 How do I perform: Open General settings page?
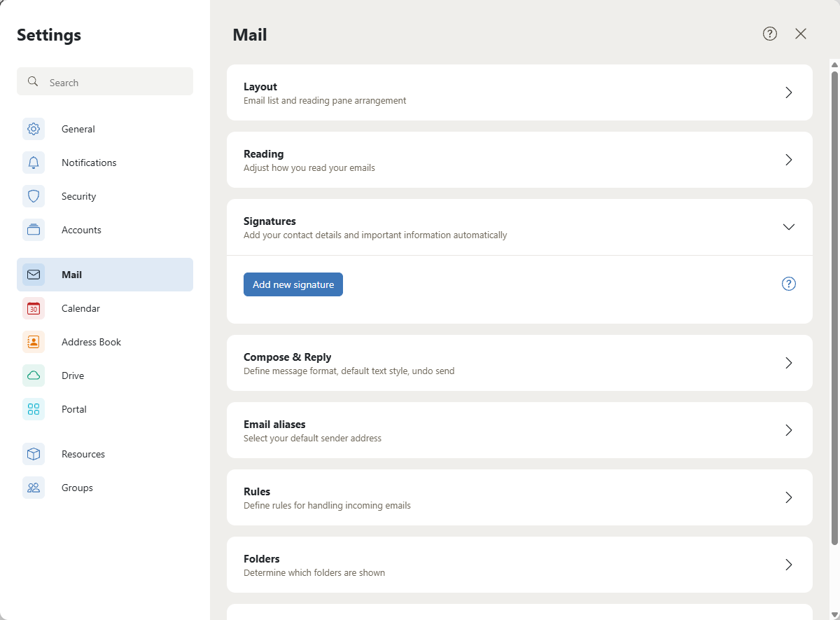(x=105, y=129)
